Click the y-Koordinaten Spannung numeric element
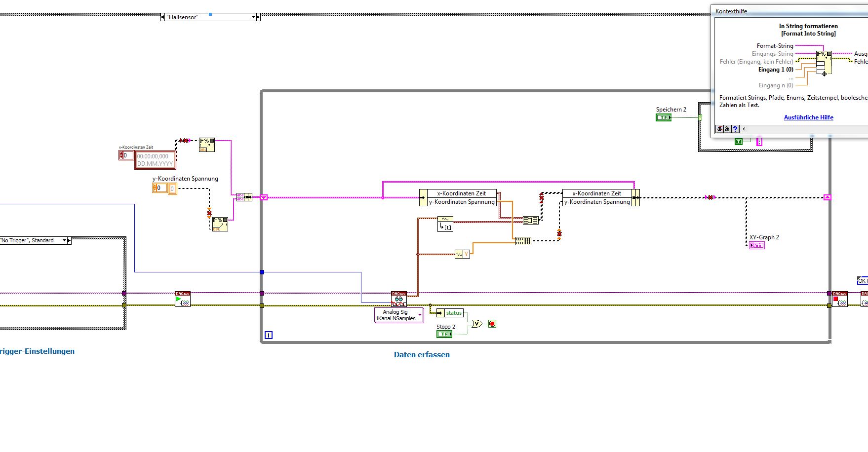The height and width of the screenshot is (452, 868). pyautogui.click(x=172, y=188)
